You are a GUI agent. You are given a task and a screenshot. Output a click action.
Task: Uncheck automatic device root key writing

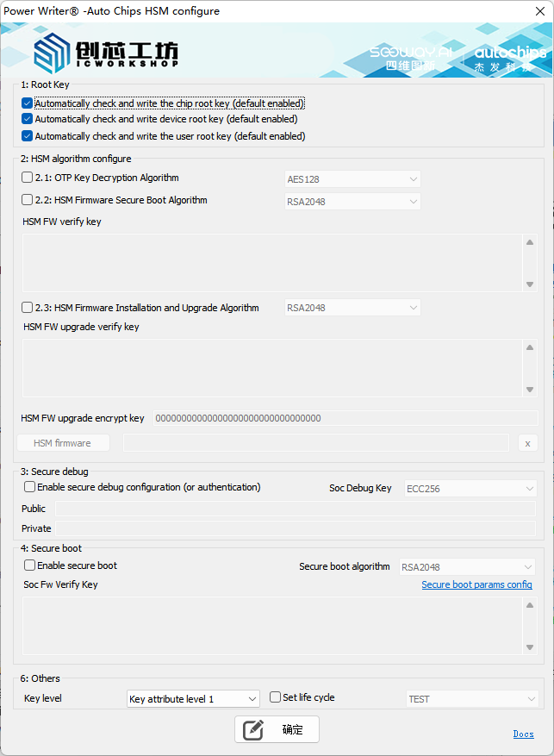(28, 120)
